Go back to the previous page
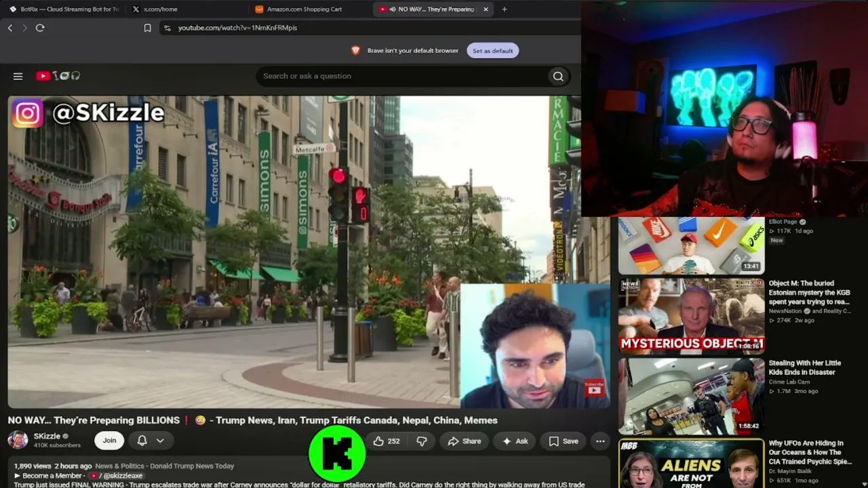Screen dimensions: 868x488 click(x=10, y=28)
